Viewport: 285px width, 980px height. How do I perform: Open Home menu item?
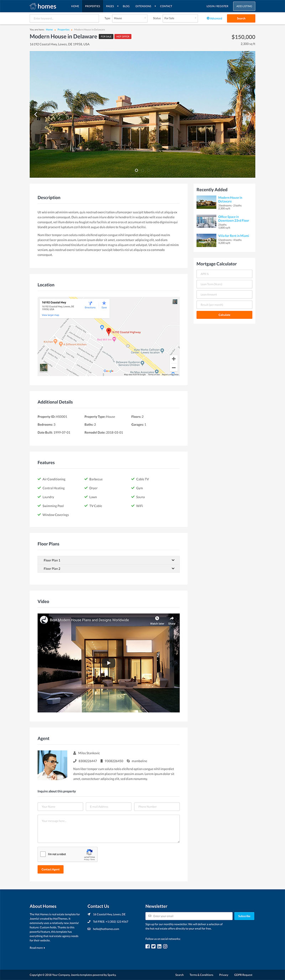[75, 6]
